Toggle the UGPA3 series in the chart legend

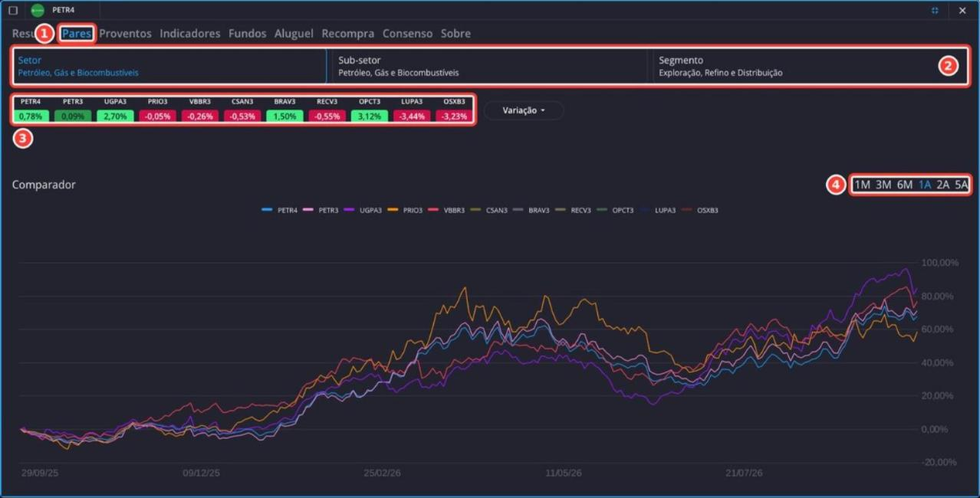[363, 210]
